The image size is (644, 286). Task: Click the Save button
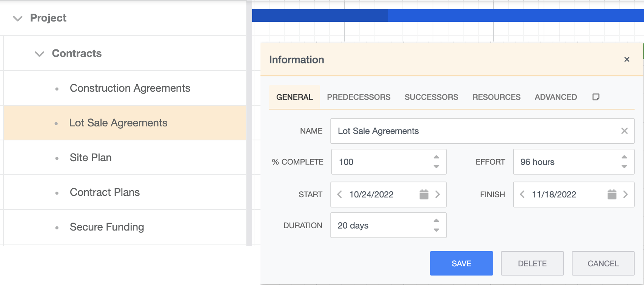tap(461, 263)
